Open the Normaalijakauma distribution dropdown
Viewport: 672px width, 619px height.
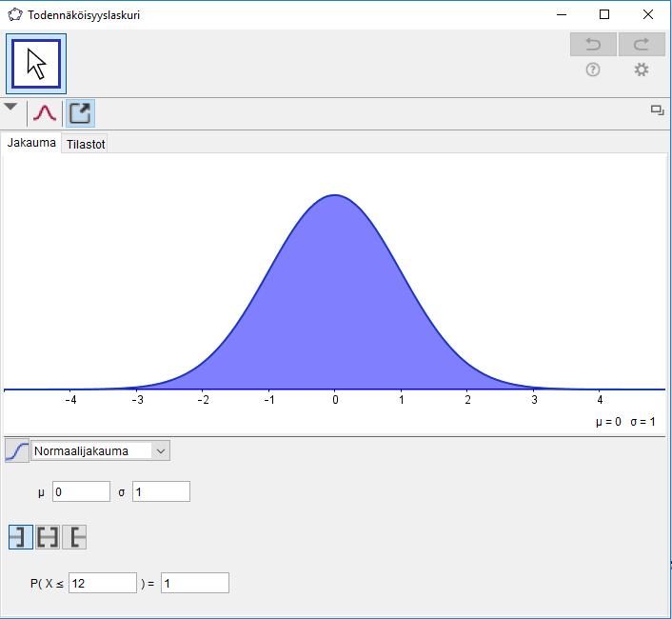[x=100, y=451]
